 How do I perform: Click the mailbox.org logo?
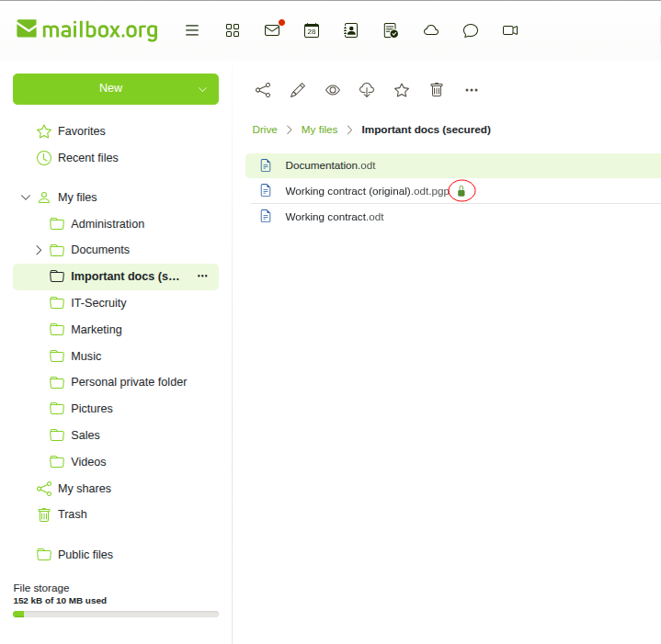(86, 30)
